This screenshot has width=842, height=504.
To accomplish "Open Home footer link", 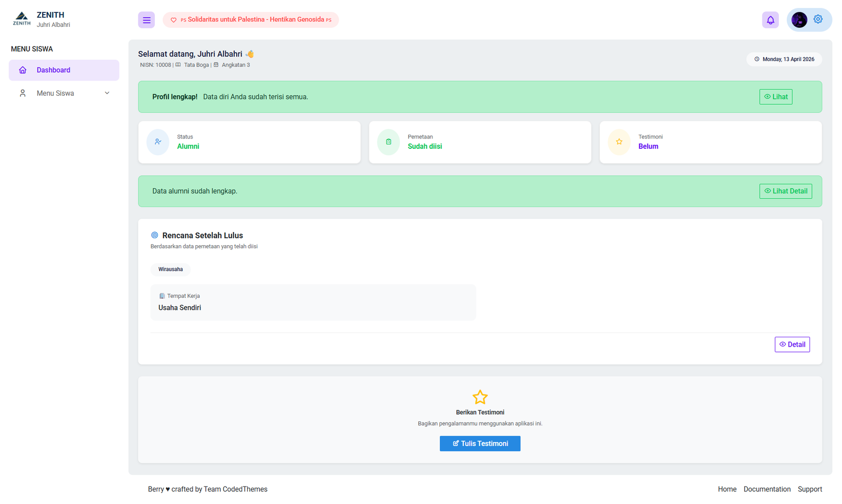I will [727, 489].
